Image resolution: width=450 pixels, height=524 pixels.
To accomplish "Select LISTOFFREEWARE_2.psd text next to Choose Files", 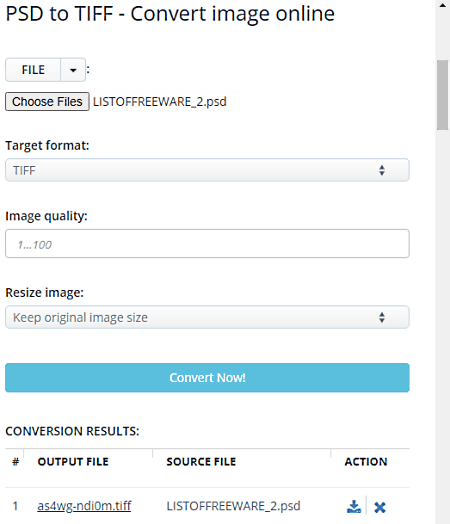I will pos(160,102).
